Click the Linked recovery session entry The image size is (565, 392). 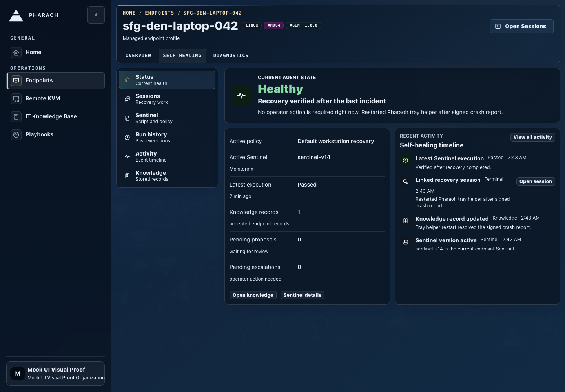tap(478, 192)
